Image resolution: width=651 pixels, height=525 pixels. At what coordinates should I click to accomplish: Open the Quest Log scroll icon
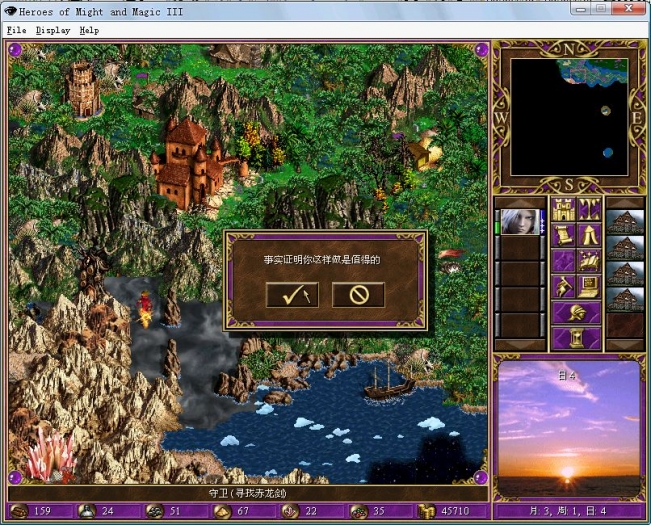(563, 235)
